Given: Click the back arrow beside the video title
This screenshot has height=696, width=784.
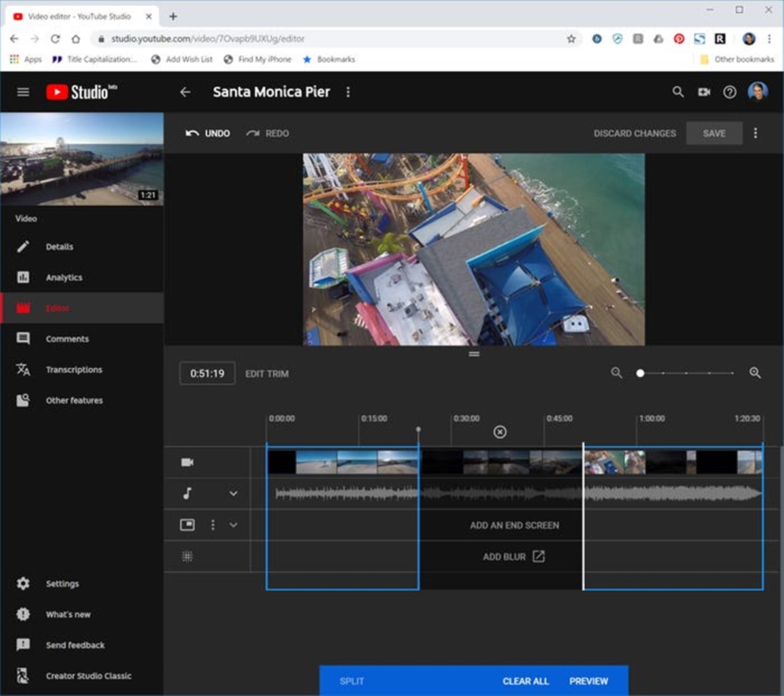Looking at the screenshot, I should pos(185,92).
